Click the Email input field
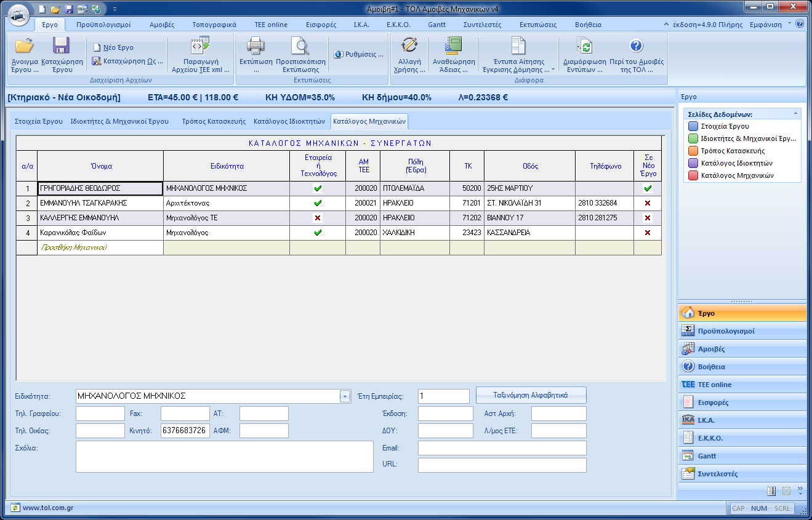The height and width of the screenshot is (520, 812). [502, 448]
